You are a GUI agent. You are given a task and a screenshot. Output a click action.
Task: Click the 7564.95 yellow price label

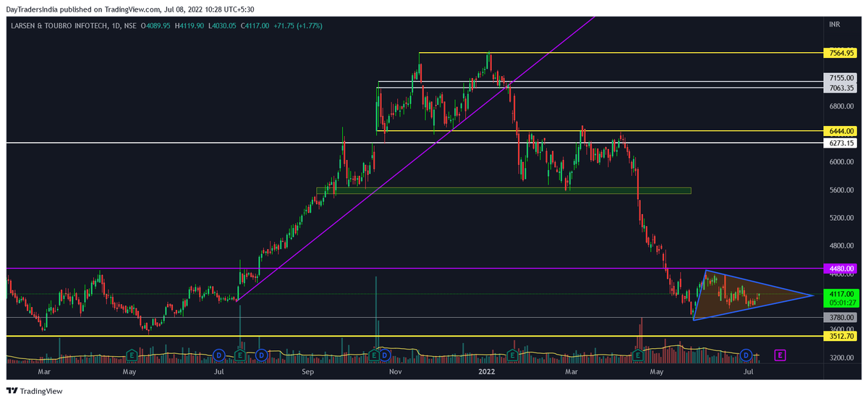coord(841,53)
